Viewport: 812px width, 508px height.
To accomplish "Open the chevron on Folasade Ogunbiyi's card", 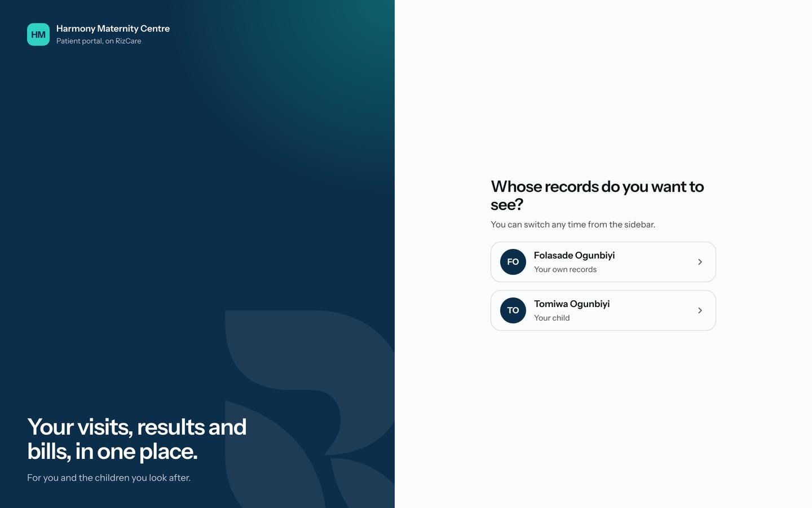I will click(x=700, y=262).
